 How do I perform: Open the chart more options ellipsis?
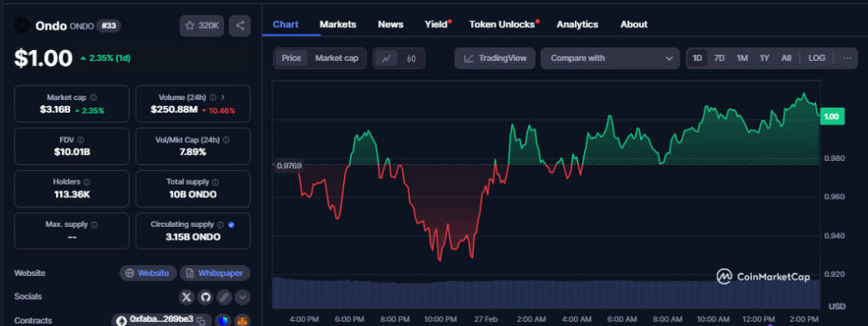tap(847, 58)
